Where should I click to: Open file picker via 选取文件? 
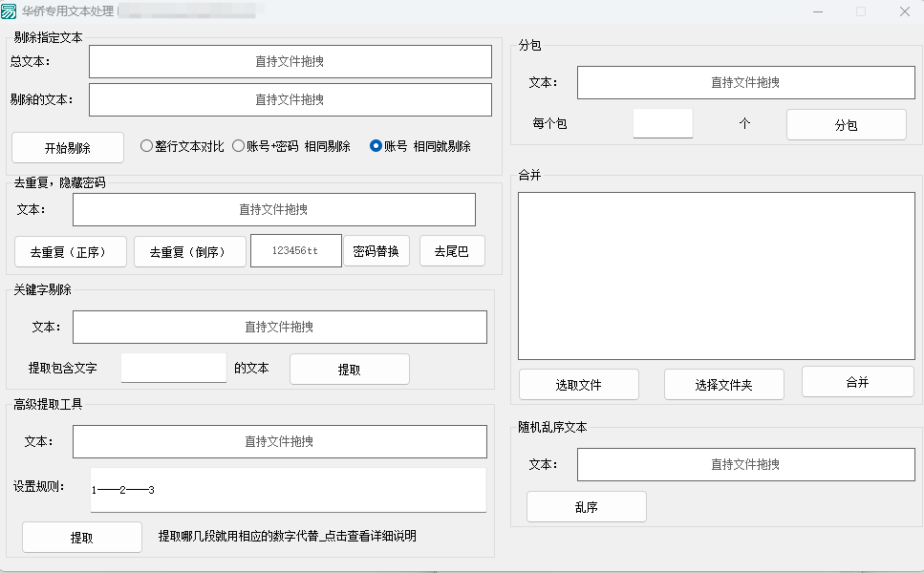(578, 385)
